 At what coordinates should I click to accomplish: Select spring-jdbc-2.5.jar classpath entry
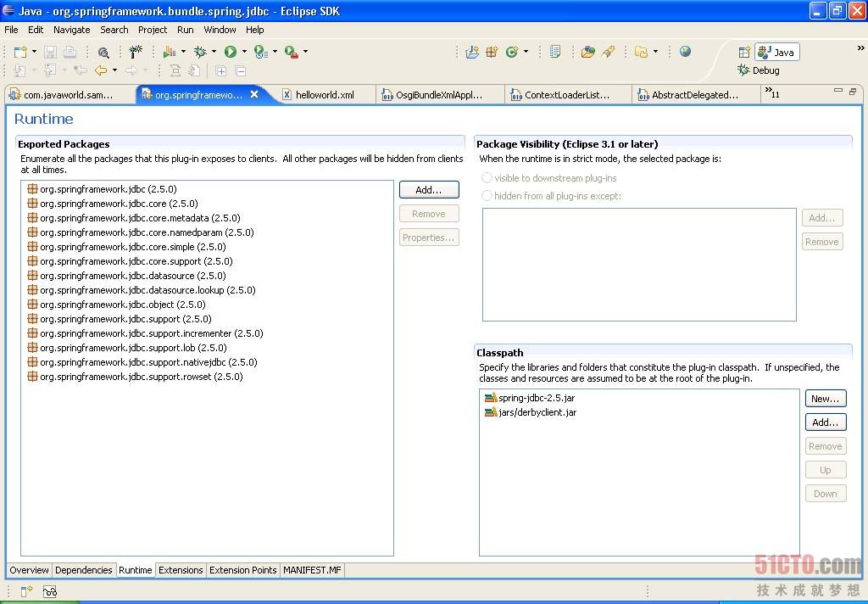[x=530, y=398]
